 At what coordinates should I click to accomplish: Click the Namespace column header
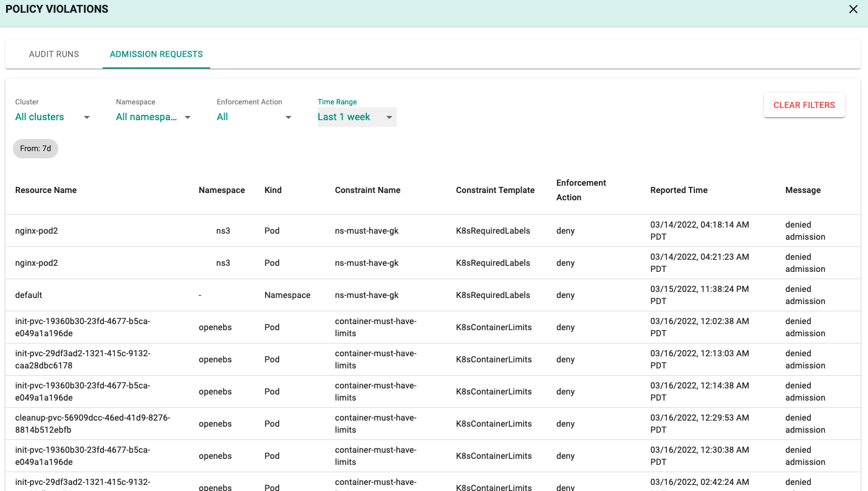pyautogui.click(x=222, y=190)
